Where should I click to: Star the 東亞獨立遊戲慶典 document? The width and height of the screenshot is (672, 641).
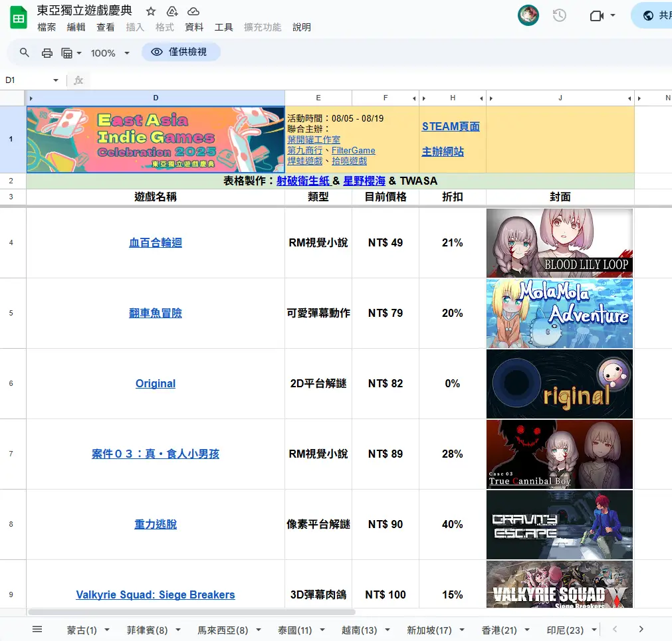(x=150, y=11)
